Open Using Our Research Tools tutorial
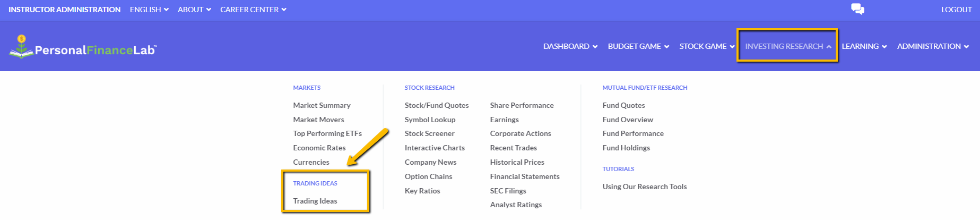The height and width of the screenshot is (220, 980). (x=645, y=187)
